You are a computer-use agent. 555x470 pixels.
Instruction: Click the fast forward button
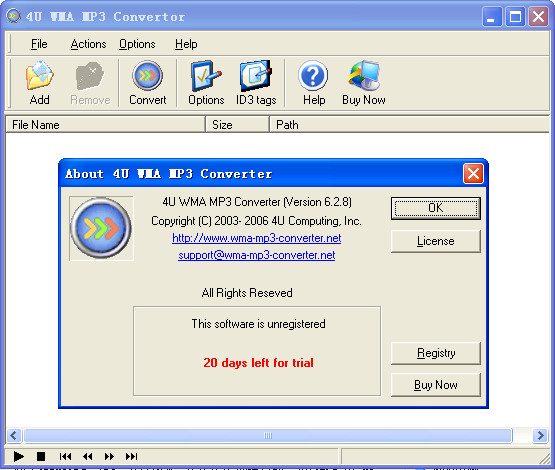(x=109, y=456)
